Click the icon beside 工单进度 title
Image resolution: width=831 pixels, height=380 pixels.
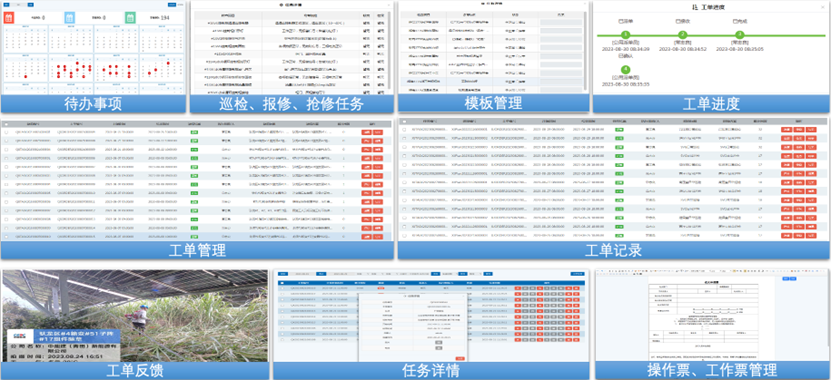point(695,7)
